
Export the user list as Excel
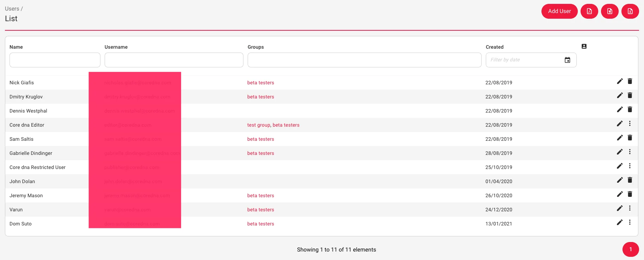[x=630, y=11]
